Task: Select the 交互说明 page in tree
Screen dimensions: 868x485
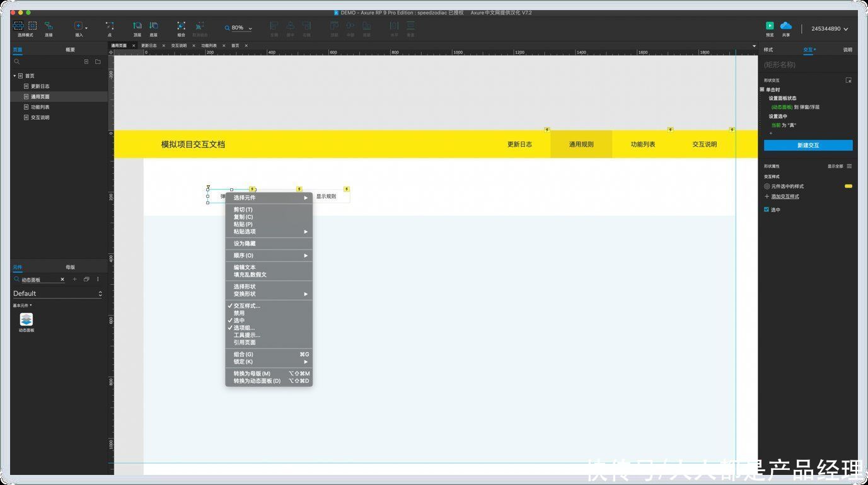Action: pos(40,118)
